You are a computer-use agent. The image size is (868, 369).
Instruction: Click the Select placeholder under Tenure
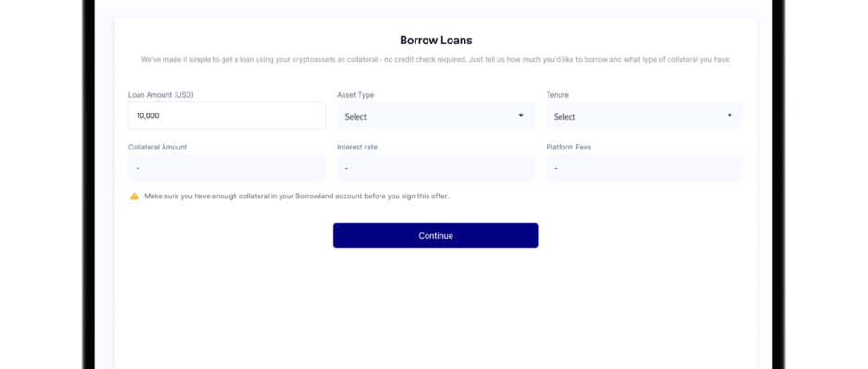click(565, 117)
